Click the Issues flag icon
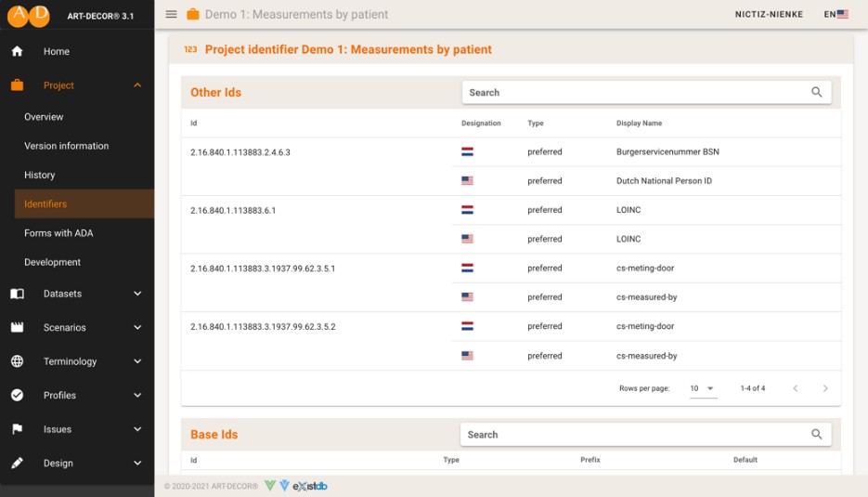The image size is (868, 497). point(17,429)
